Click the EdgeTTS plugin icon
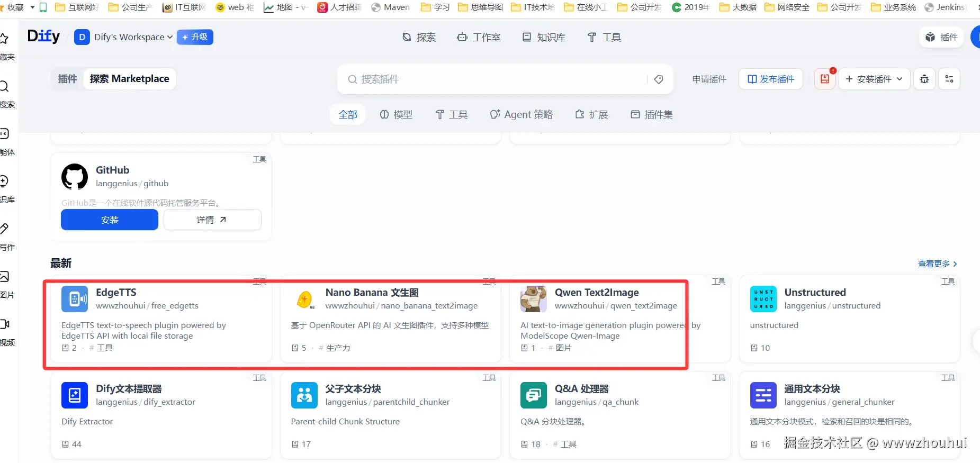 point(75,299)
